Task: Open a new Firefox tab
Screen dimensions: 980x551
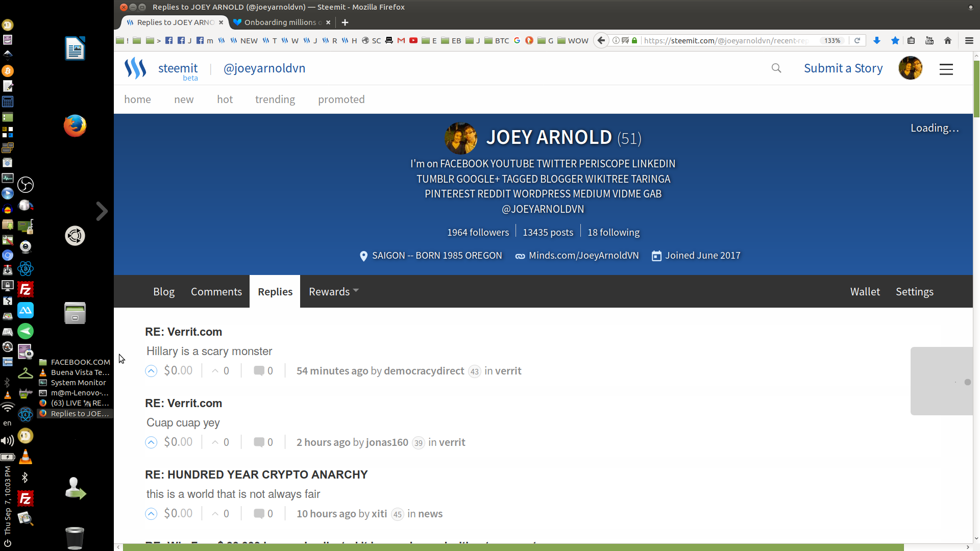Action: click(345, 22)
